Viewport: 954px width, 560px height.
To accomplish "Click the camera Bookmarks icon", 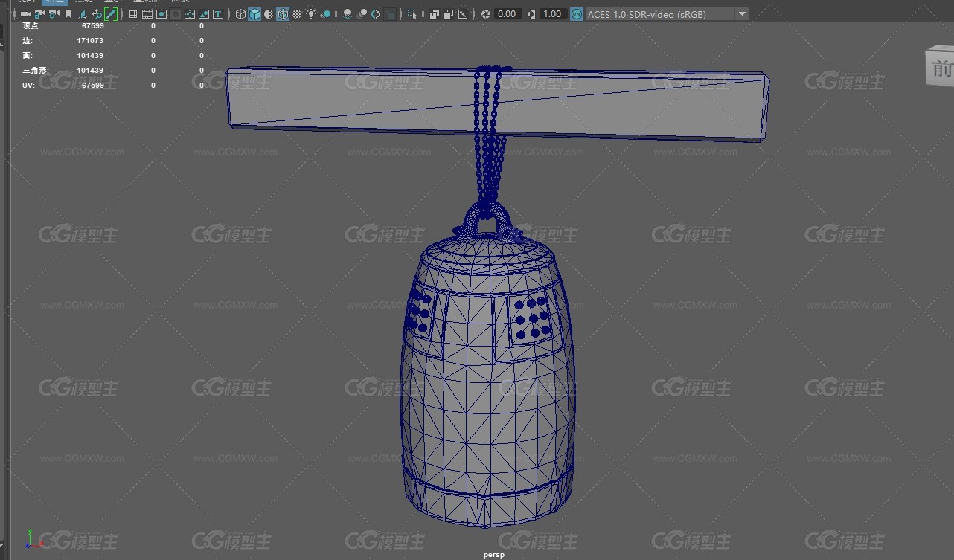I will (68, 14).
